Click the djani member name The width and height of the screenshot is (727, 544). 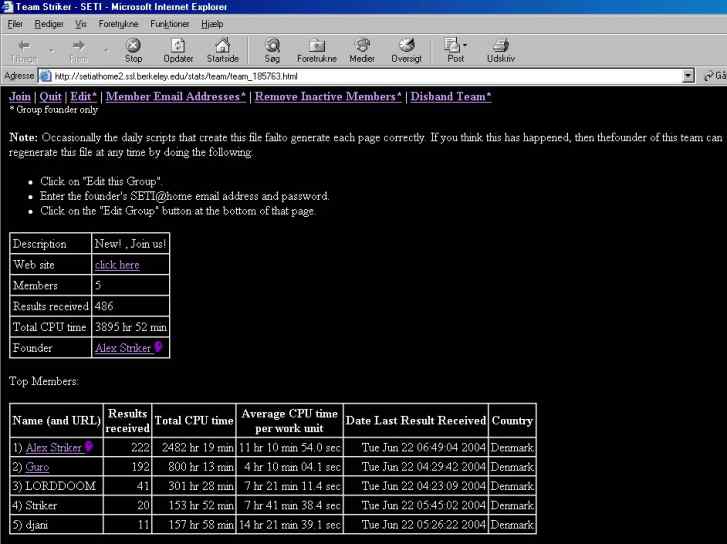click(37, 525)
